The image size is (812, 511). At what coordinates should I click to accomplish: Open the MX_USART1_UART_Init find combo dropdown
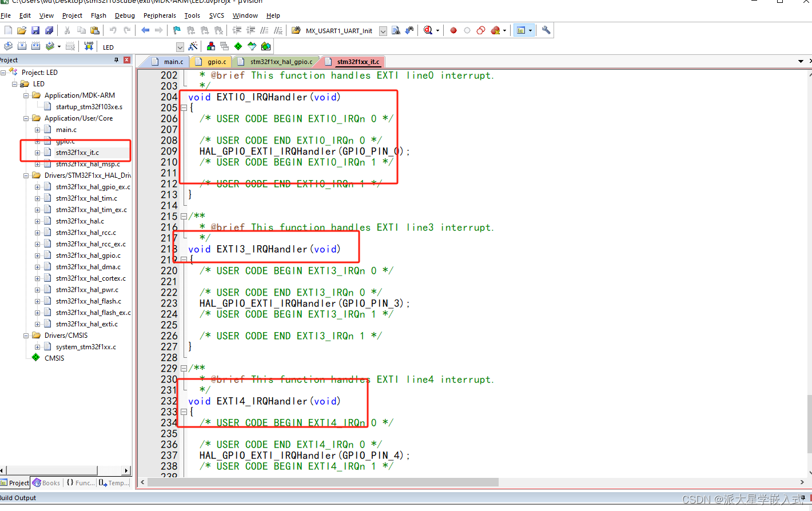(x=383, y=31)
